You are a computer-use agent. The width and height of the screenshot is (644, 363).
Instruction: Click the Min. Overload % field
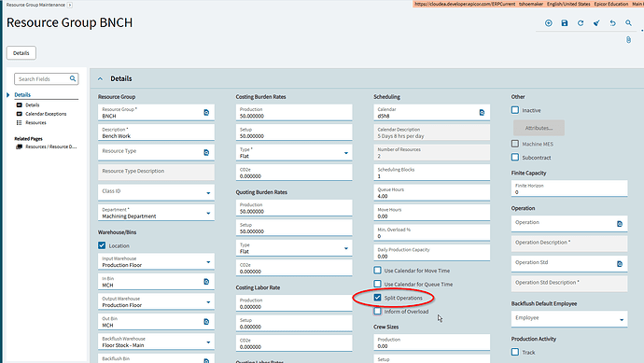pyautogui.click(x=431, y=233)
